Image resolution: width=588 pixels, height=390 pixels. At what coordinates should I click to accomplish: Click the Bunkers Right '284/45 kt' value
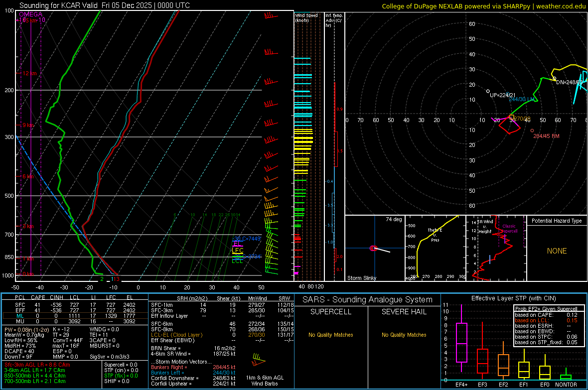[224, 367]
